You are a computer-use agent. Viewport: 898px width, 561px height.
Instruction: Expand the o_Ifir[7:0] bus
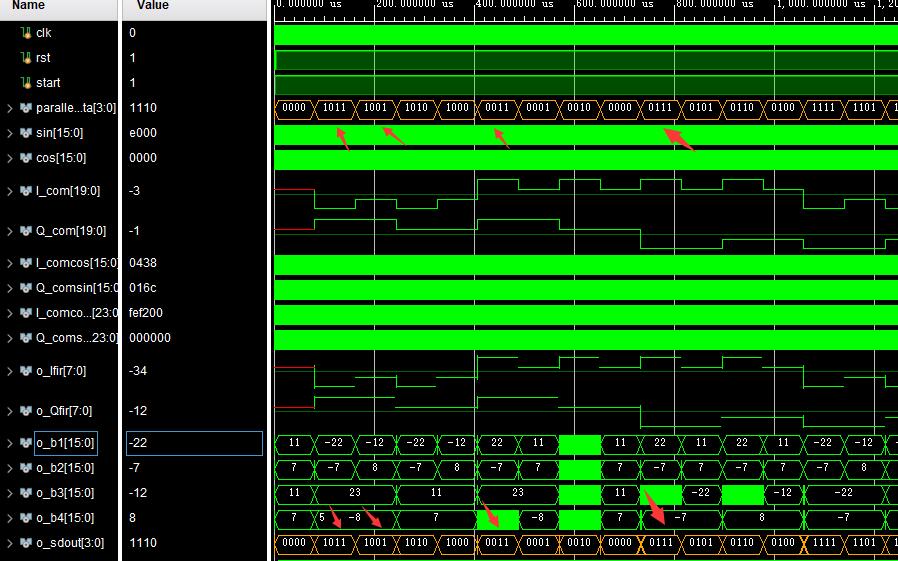(x=9, y=371)
